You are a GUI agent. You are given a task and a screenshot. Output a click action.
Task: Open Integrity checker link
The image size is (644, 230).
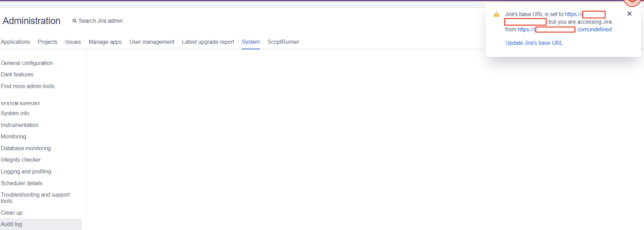(21, 160)
